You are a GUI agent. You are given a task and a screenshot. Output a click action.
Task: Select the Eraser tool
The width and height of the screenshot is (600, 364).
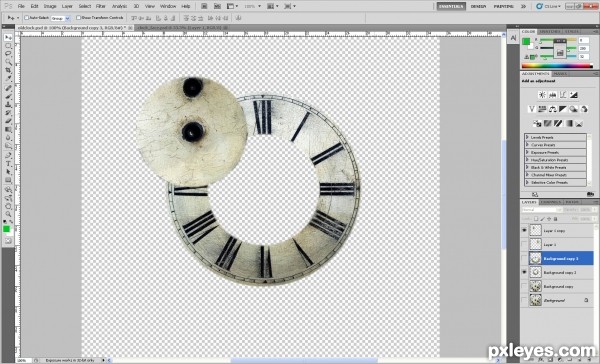click(x=8, y=121)
